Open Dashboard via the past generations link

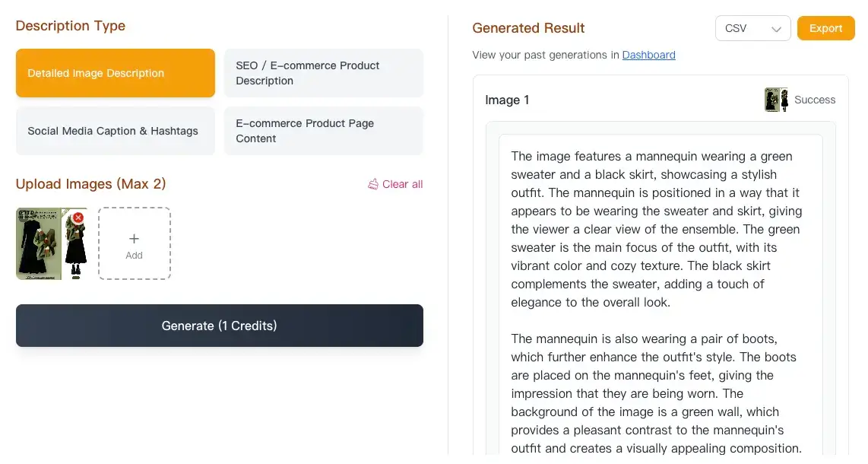pos(648,54)
